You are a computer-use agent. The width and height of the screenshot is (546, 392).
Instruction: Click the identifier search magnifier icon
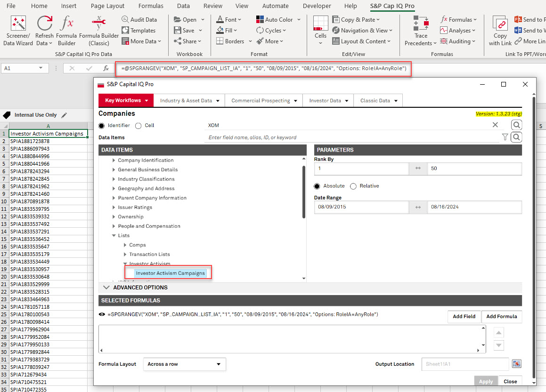click(516, 125)
